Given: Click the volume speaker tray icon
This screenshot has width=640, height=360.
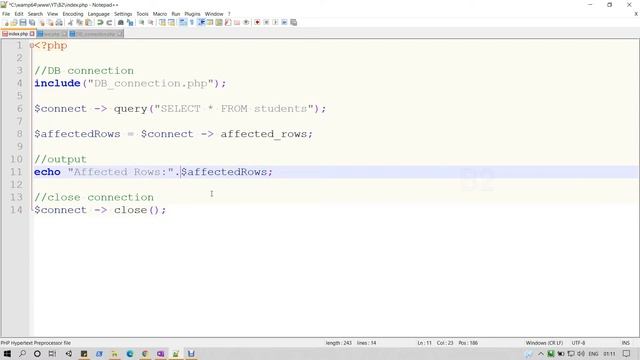Looking at the screenshot, I should pos(581,354).
